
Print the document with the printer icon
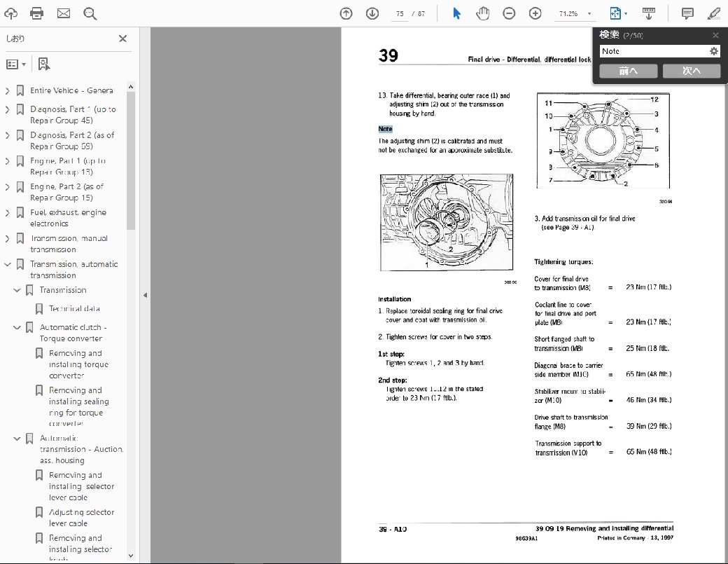pos(36,13)
